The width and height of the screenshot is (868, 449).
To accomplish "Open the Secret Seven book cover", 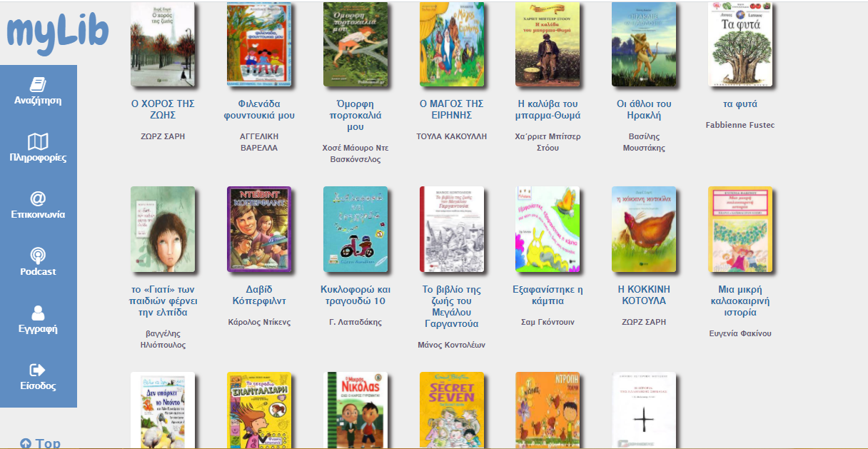I will tap(452, 410).
